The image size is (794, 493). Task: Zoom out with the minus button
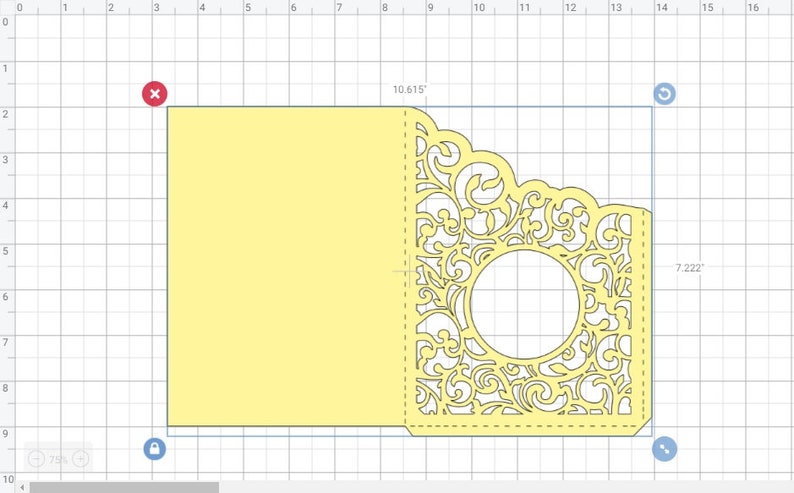[36, 459]
